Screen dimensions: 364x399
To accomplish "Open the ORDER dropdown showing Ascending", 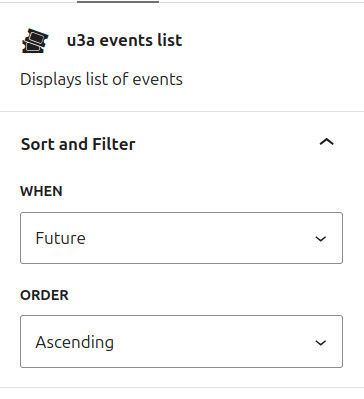I will 181,341.
